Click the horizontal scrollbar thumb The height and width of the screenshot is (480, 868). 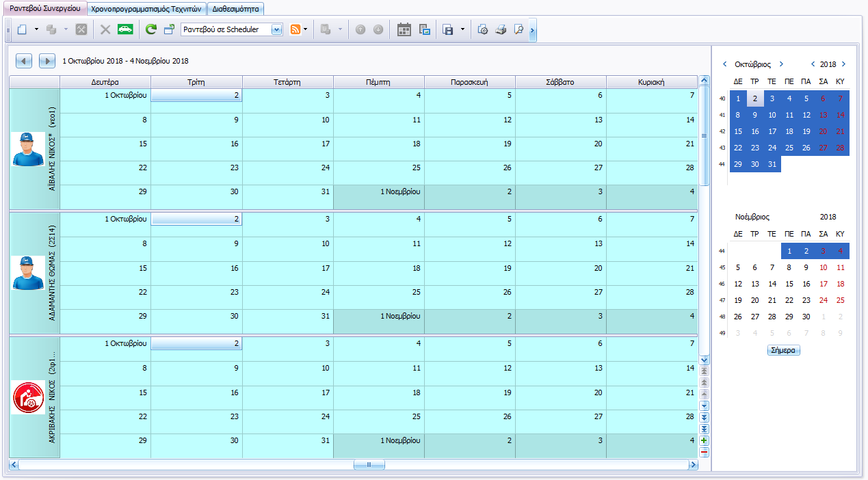tap(369, 465)
